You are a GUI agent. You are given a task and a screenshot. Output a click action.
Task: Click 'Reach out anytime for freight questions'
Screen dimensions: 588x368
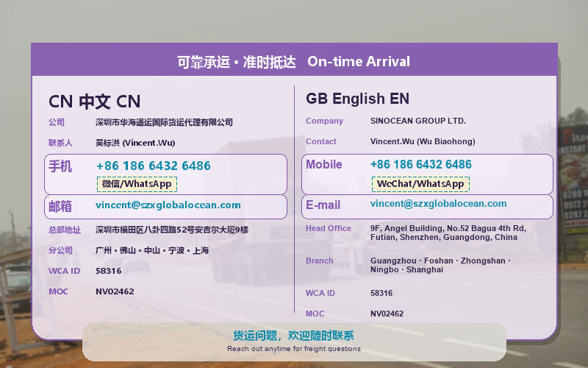pos(294,349)
